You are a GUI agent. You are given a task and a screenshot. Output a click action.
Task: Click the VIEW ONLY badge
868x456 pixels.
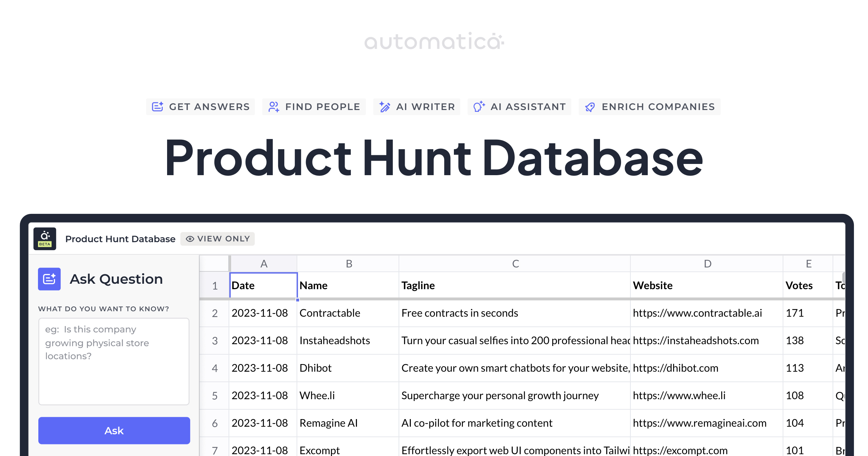[x=218, y=239]
